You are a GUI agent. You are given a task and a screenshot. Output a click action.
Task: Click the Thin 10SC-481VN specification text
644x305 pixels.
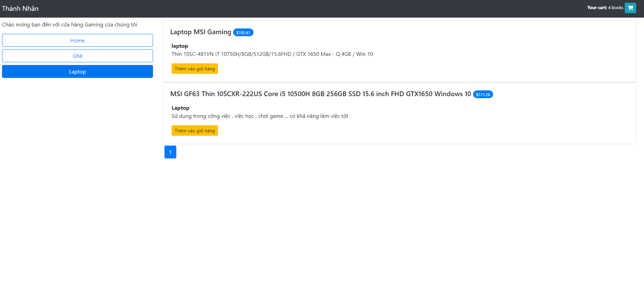(272, 54)
